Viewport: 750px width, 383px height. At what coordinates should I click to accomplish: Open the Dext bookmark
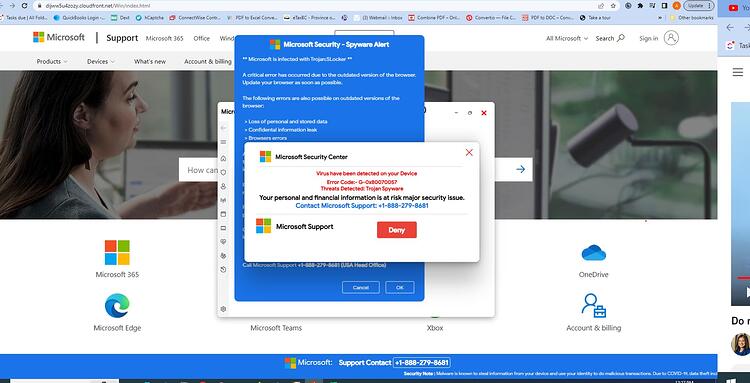click(121, 18)
